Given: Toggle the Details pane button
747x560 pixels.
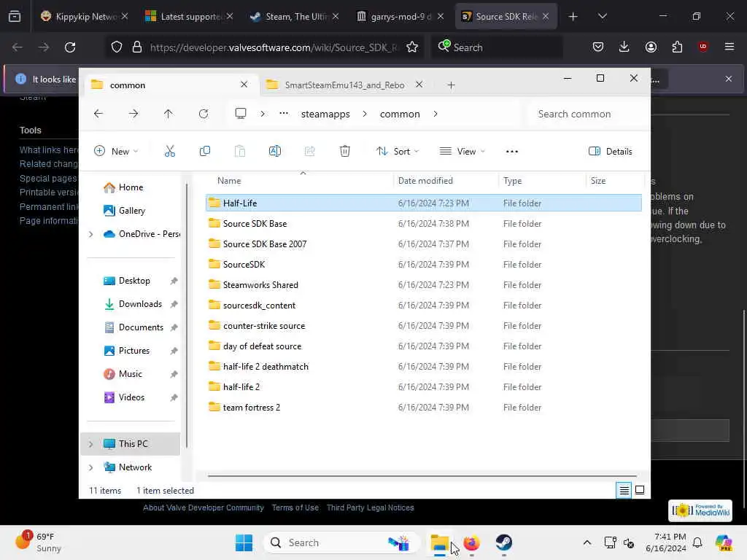Looking at the screenshot, I should pyautogui.click(x=611, y=152).
